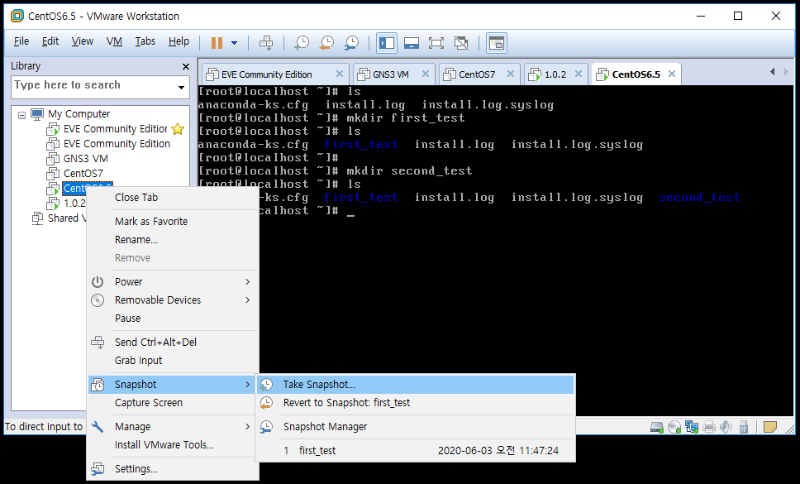Screen dimensions: 800x484
Task: Switch to the GNS3 VM tab
Action: pos(390,74)
